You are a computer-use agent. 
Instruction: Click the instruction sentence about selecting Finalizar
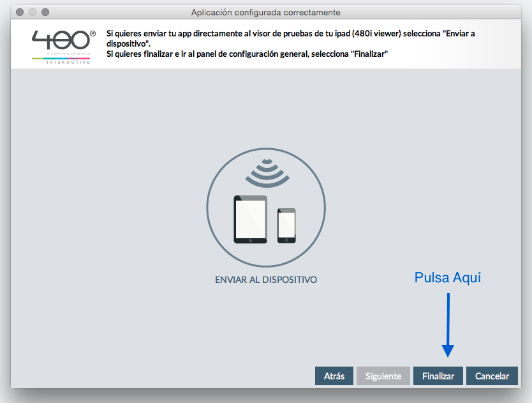[248, 55]
